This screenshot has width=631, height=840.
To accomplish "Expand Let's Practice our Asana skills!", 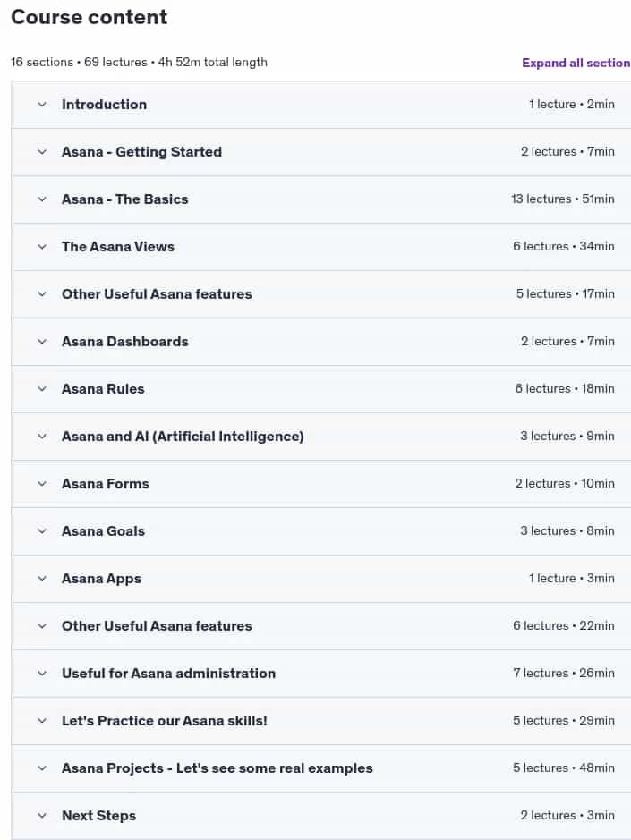I will pos(321,721).
